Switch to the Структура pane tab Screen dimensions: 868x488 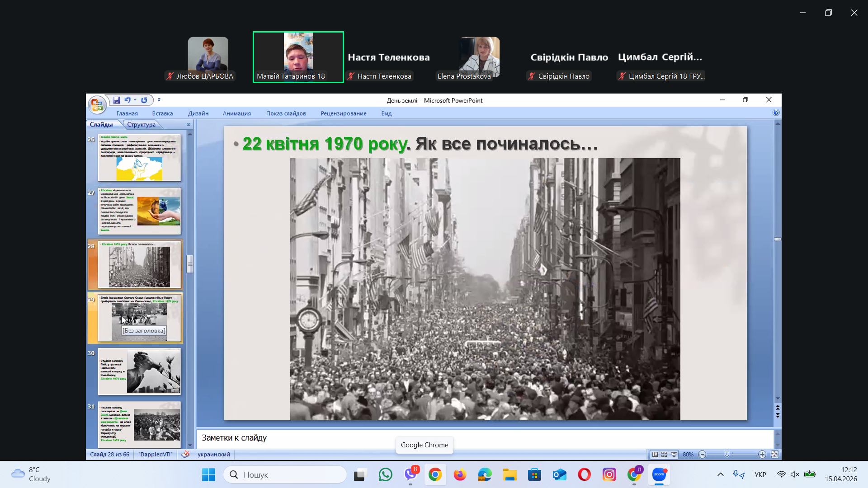coord(141,125)
